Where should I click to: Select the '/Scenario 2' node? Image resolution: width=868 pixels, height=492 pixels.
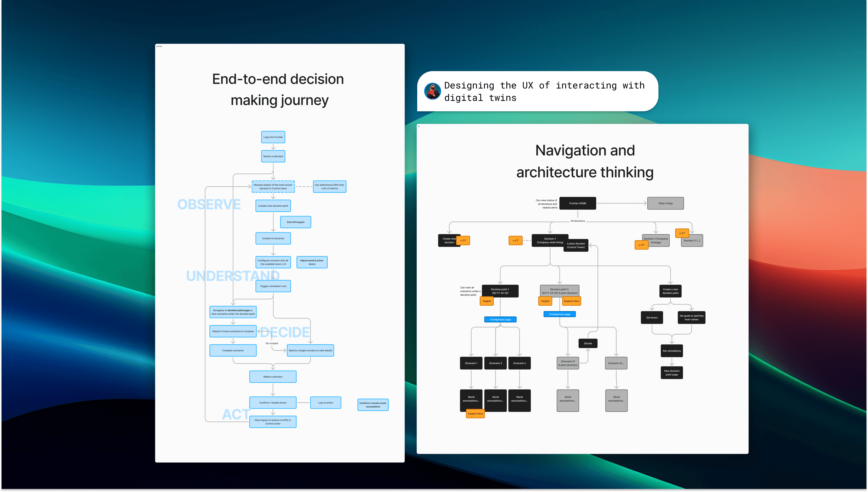coord(495,363)
